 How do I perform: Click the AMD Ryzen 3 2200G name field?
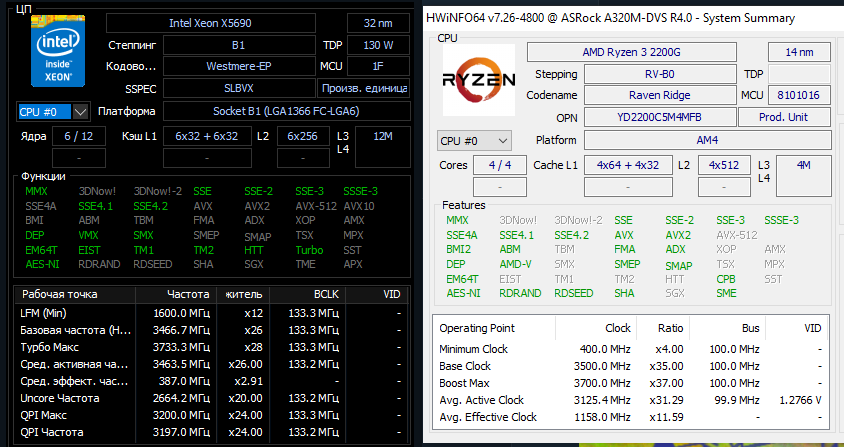(631, 52)
